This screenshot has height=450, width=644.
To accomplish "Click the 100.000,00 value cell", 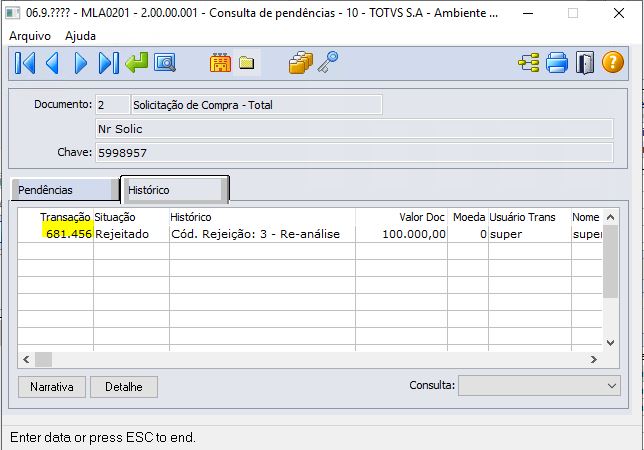I will point(401,234).
